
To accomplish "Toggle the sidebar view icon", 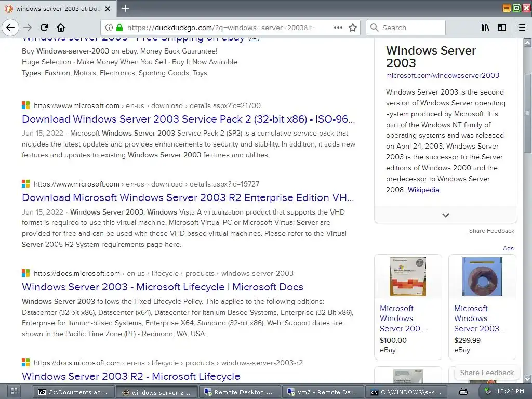I will (502, 28).
